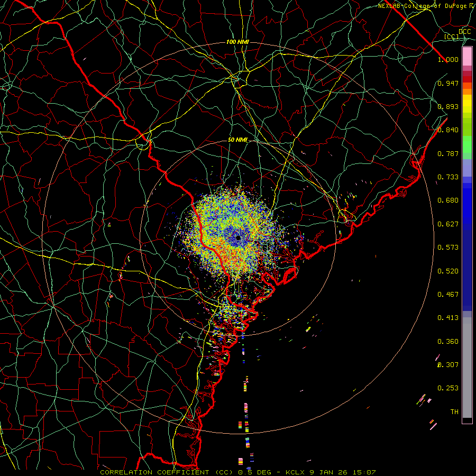Click the 0.307 scale value

(448, 365)
